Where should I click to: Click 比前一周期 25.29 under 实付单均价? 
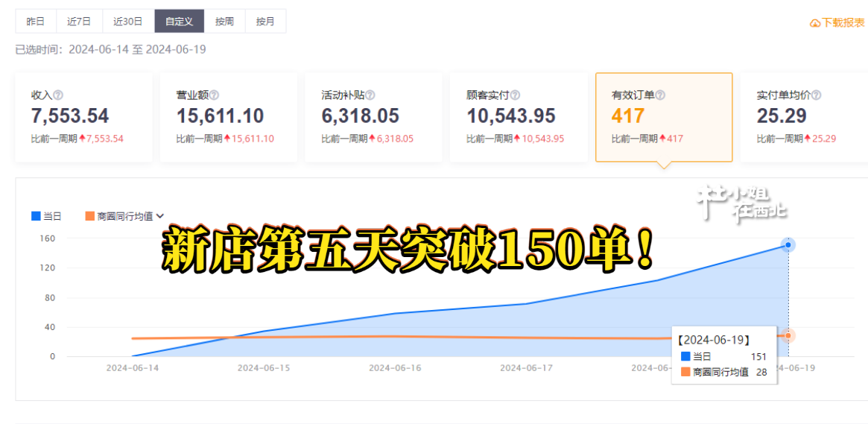[x=796, y=139]
